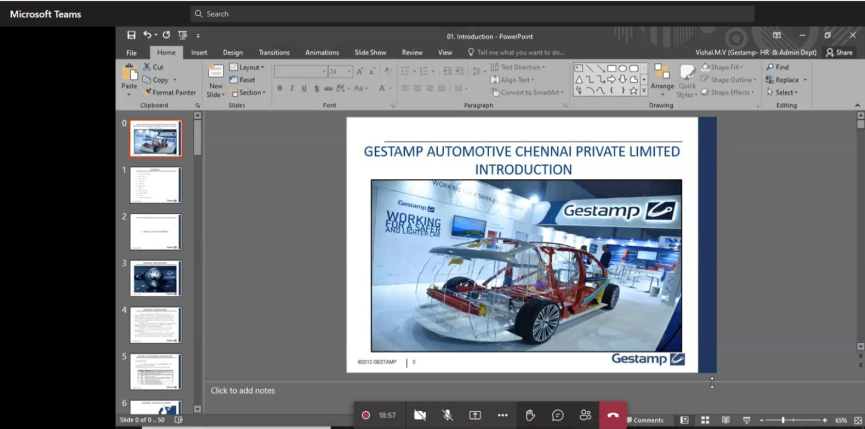
Task: Click the Cut button in Clipboard group
Action: click(x=153, y=67)
